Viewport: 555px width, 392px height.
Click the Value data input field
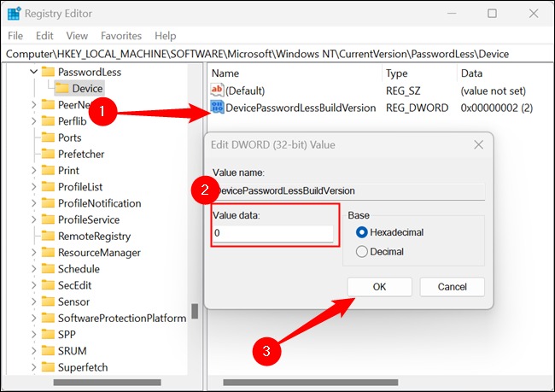[x=273, y=233]
